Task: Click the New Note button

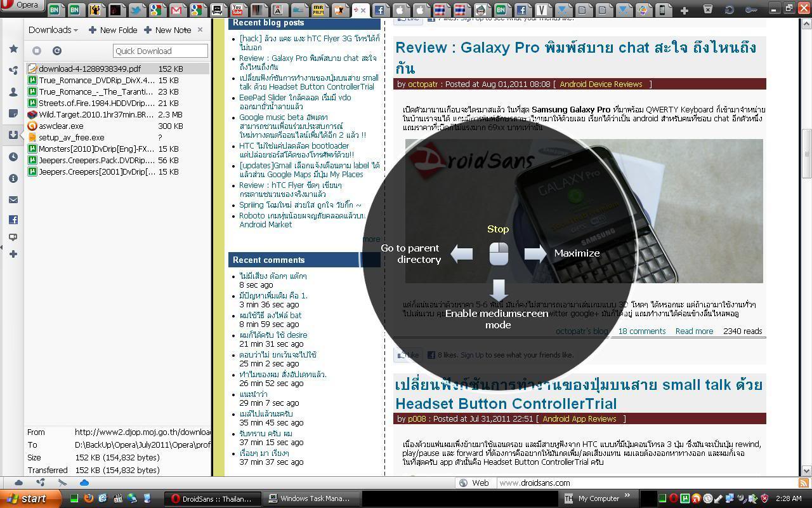Action: (x=167, y=30)
